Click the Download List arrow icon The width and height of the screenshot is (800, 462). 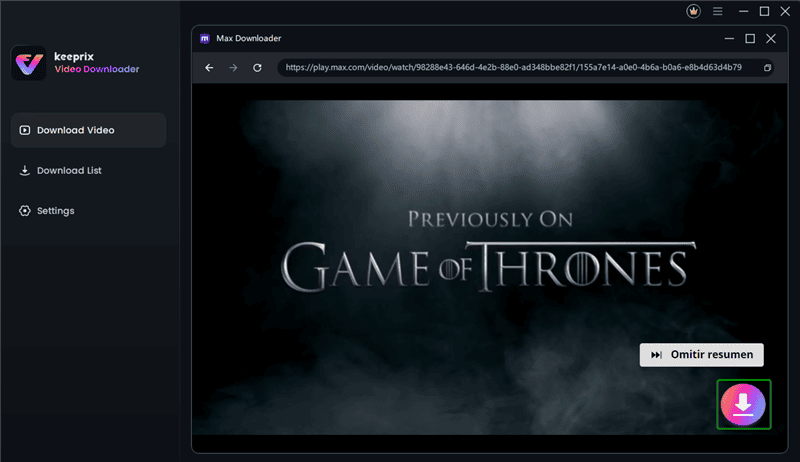pyautogui.click(x=24, y=170)
